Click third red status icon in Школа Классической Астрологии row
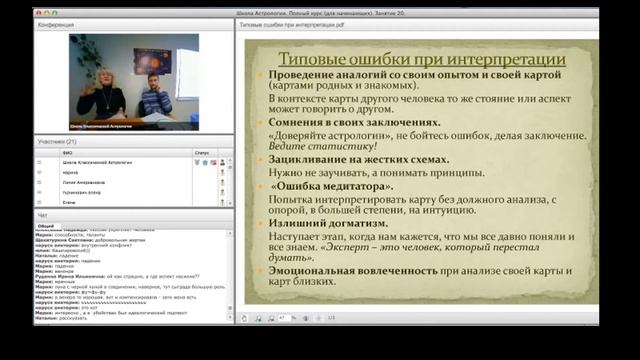640x360 pixels. pos(213,162)
